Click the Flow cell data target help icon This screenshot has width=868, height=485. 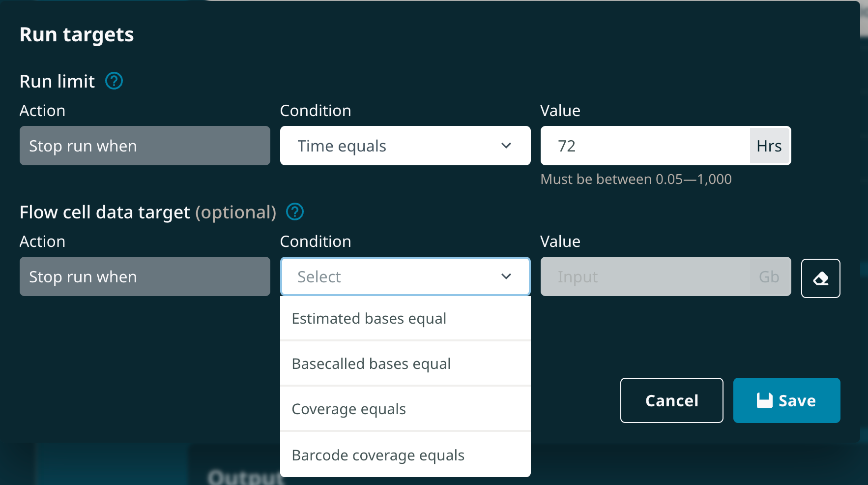tap(295, 212)
